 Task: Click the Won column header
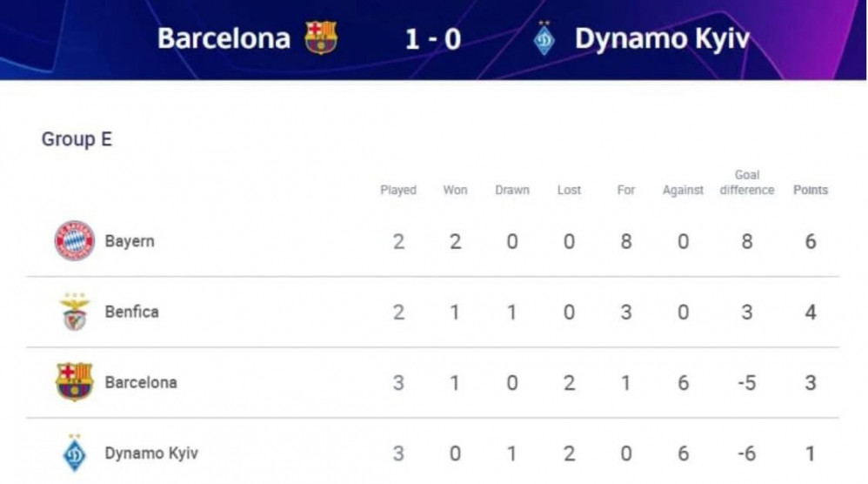click(455, 190)
